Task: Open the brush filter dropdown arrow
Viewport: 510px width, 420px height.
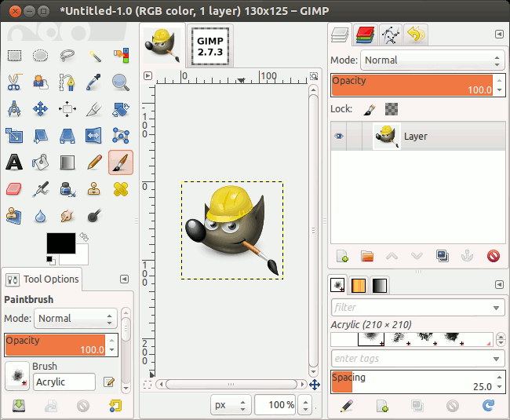Action: click(496, 308)
